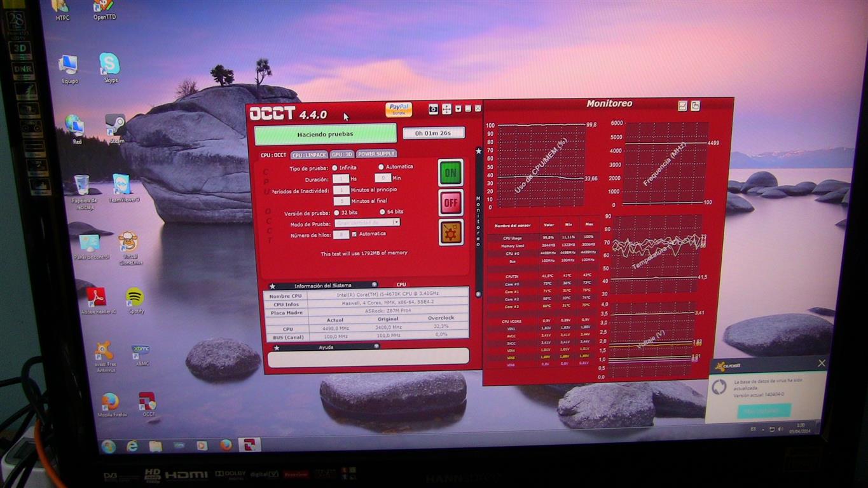Image resolution: width=868 pixels, height=488 pixels.
Task: Toggle the vertical Monitoreo side strip
Action: [478, 222]
